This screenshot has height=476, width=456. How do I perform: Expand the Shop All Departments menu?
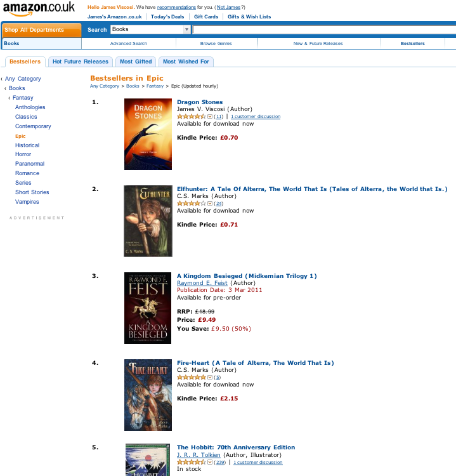[x=41, y=30]
